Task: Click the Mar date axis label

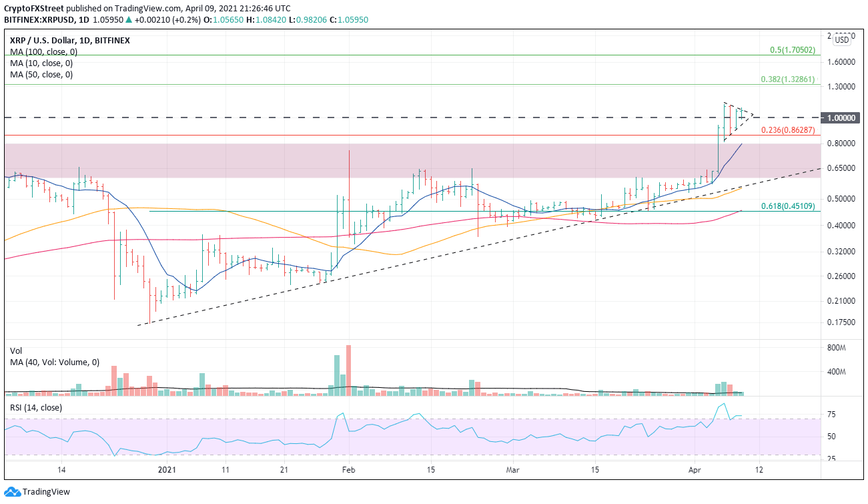Action: tap(512, 469)
